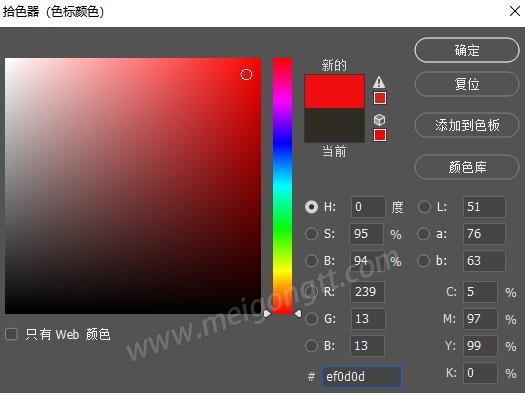The image size is (525, 393).
Task: Enable the 只有 Web 颜色 checkbox
Action: point(11,334)
